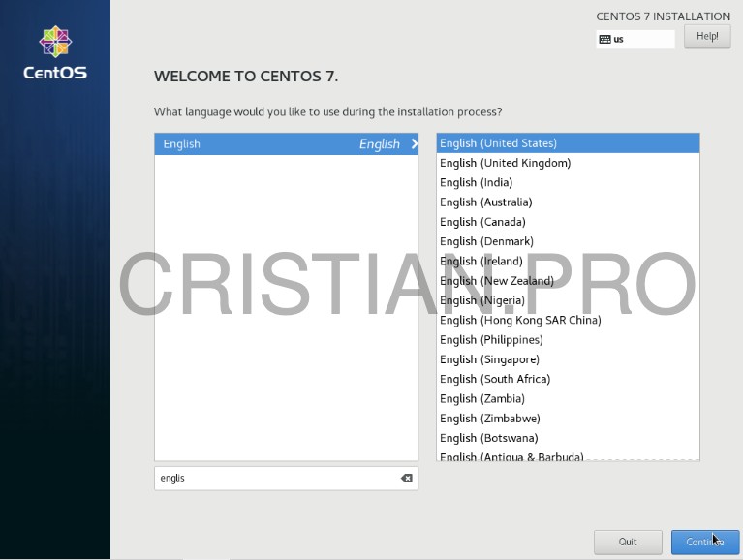The image size is (743, 560).
Task: Choose English (South Africa) locale
Action: coord(568,379)
